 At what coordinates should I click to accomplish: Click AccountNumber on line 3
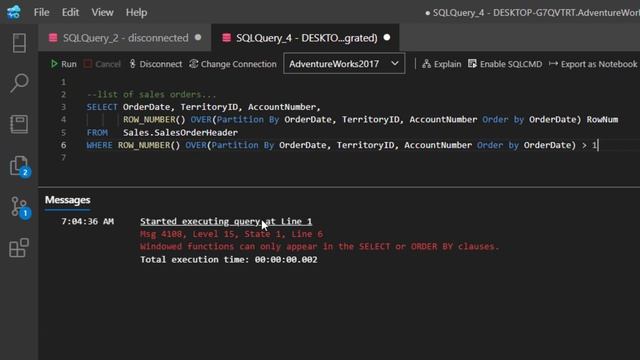pyautogui.click(x=282, y=107)
